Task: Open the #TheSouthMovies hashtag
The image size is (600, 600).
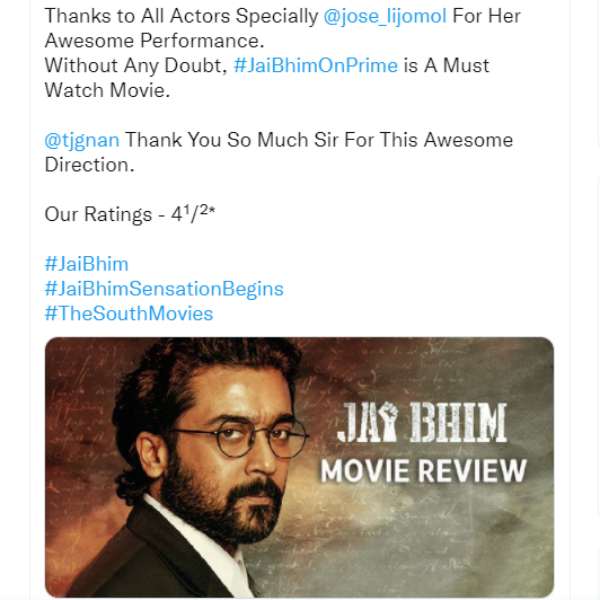Action: pyautogui.click(x=129, y=313)
